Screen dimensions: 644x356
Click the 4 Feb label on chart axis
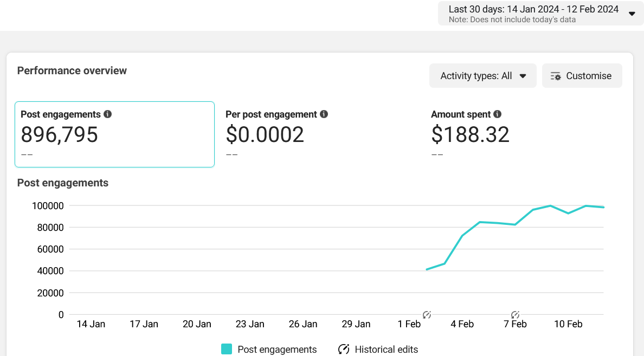462,324
